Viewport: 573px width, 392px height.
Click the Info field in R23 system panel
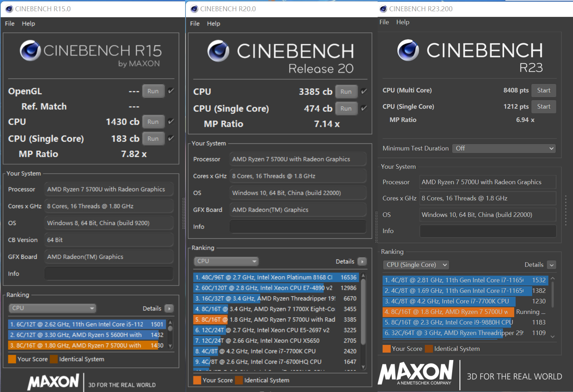pyautogui.click(x=488, y=231)
